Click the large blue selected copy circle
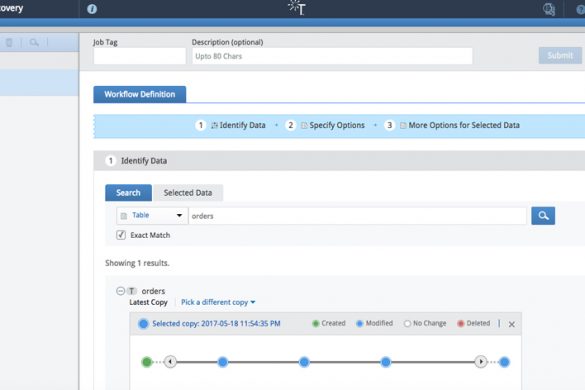Screen dimensions: 585x390 click(143, 324)
